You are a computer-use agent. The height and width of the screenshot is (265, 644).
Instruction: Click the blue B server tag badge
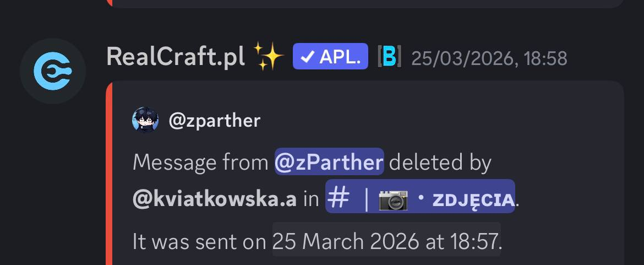click(x=389, y=57)
